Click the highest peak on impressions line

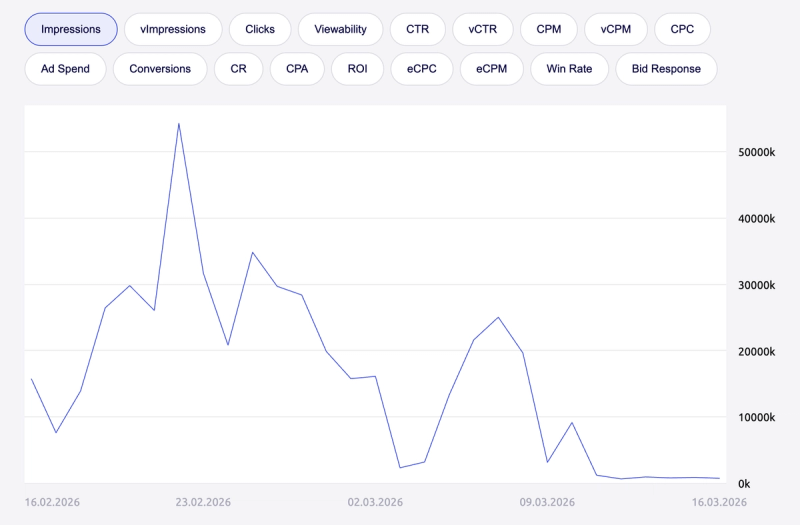[179, 124]
